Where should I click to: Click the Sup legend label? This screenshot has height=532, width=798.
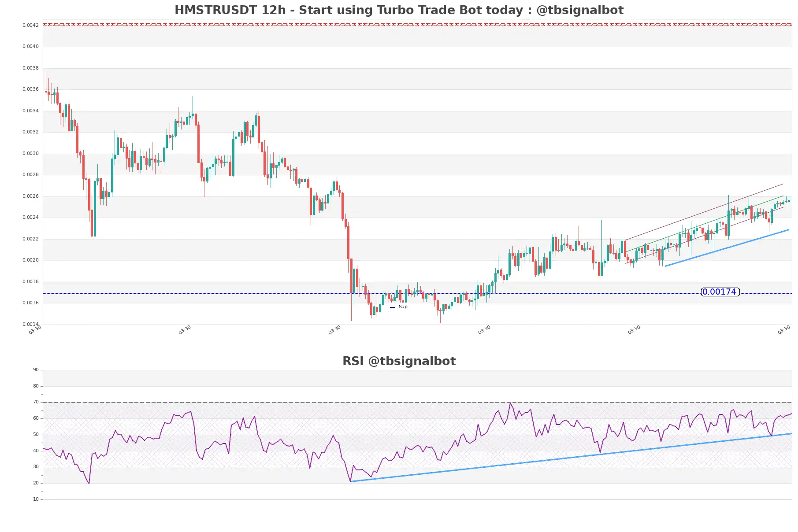(x=403, y=307)
